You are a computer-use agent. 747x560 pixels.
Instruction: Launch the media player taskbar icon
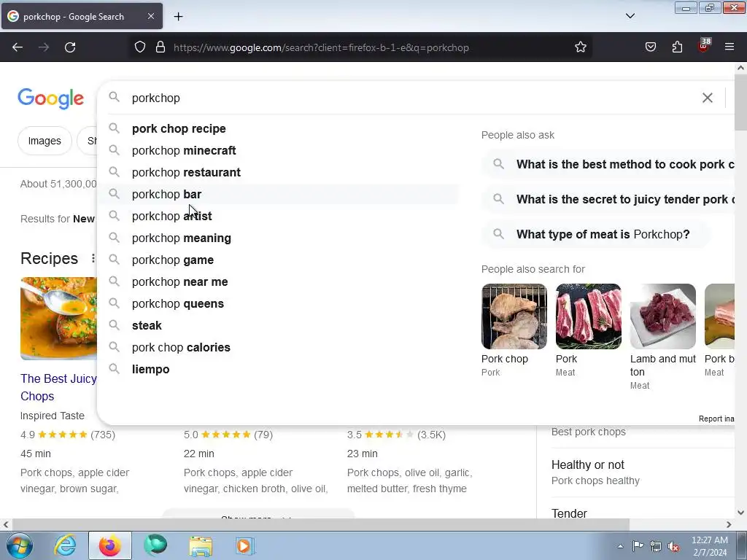[x=245, y=546]
